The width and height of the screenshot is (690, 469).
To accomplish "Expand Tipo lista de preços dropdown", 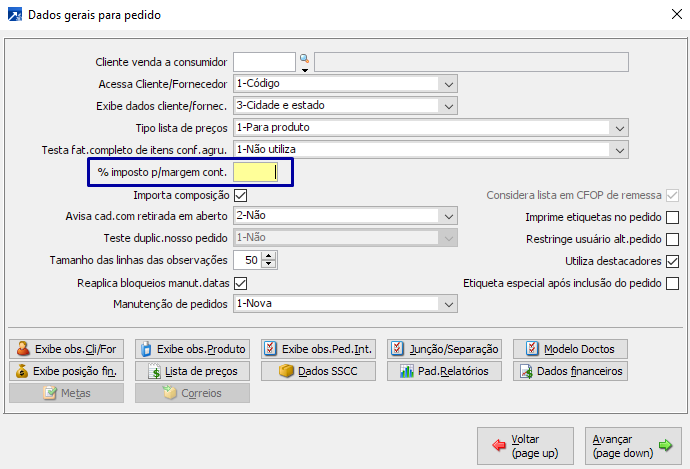I will point(620,128).
